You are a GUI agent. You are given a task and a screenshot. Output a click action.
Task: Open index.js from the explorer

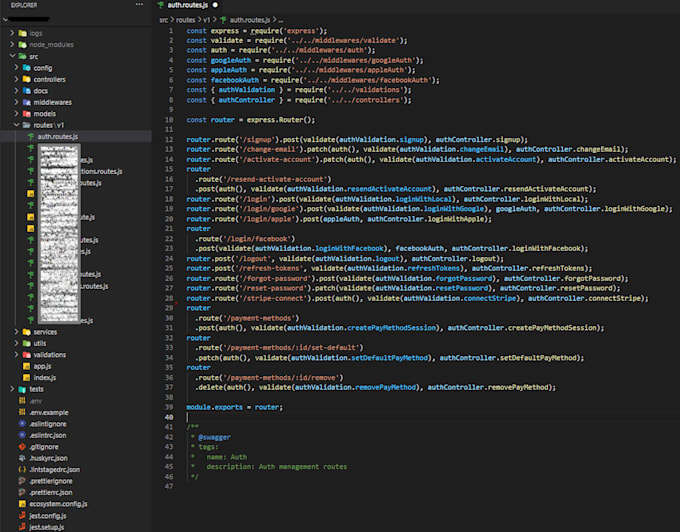click(45, 378)
